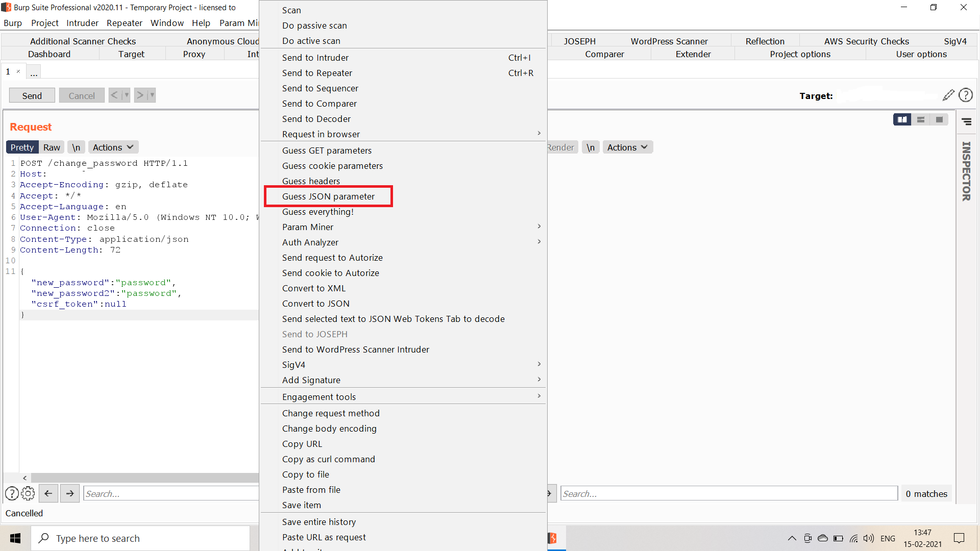Toggle the \n display in the Response panel

tap(591, 147)
